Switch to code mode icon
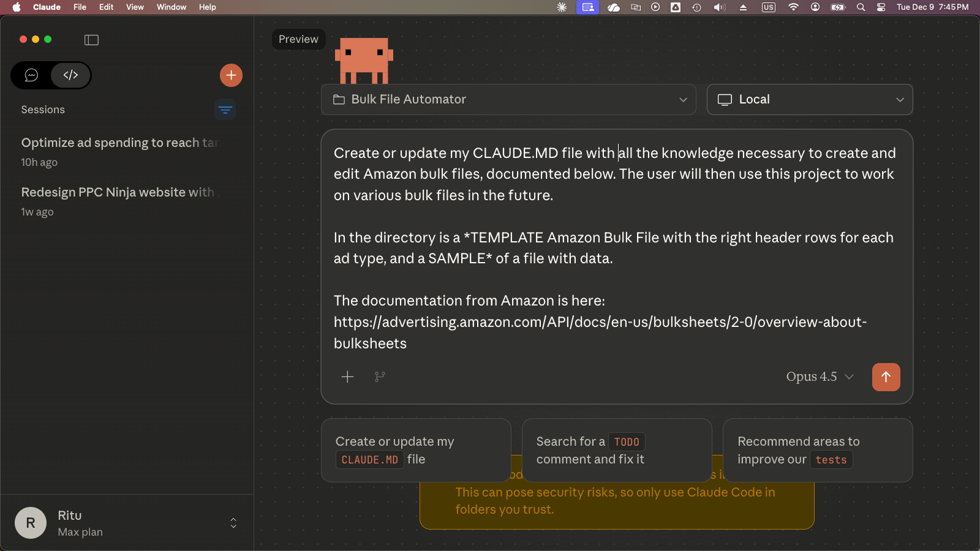The height and width of the screenshot is (551, 980). tap(70, 75)
